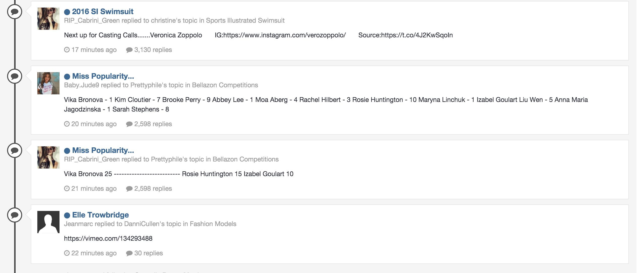Open Miss Popularity title in Baby.Jude9's reply
This screenshot has width=644, height=273.
(x=103, y=76)
